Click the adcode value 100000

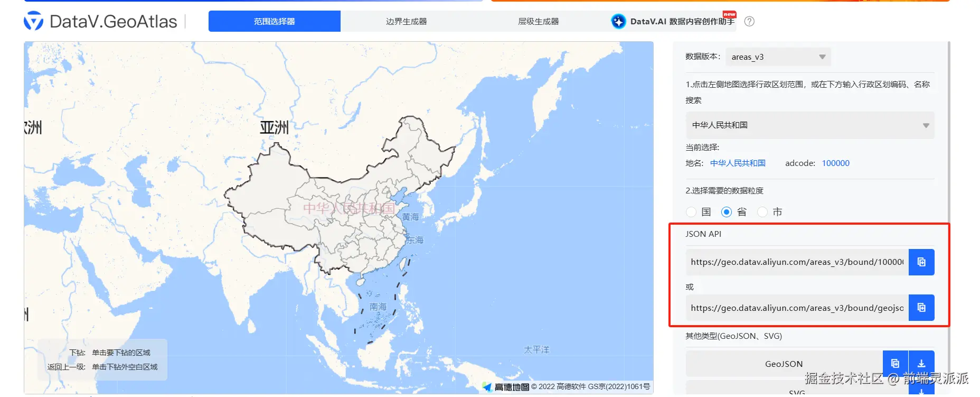835,163
